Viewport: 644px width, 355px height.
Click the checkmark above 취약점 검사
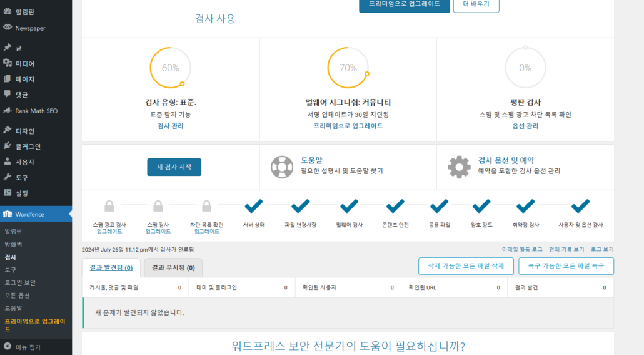(x=526, y=206)
